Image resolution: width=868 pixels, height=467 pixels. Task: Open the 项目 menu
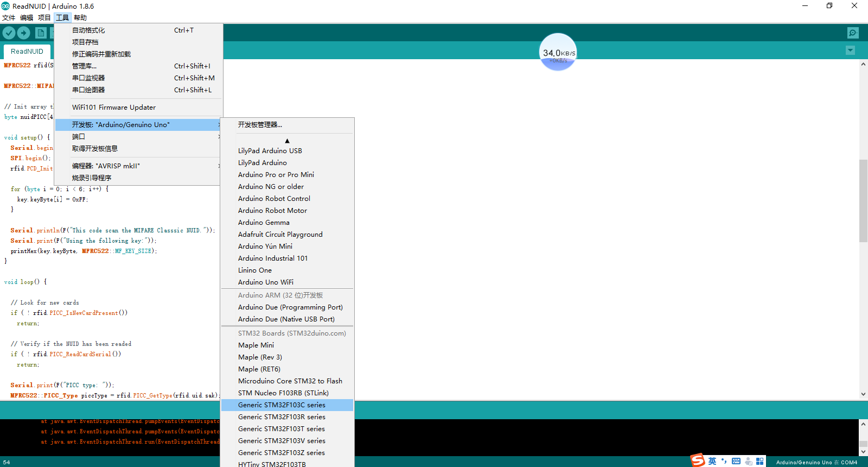44,17
